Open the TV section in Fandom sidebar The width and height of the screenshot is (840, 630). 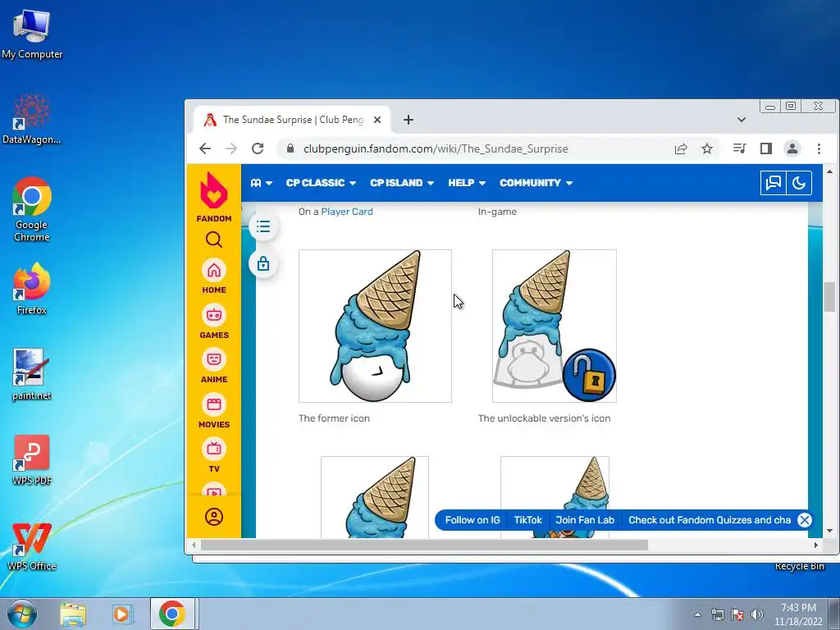pos(214,454)
